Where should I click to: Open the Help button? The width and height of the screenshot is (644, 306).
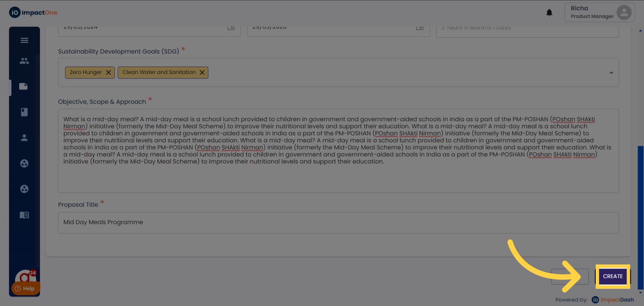point(25,289)
